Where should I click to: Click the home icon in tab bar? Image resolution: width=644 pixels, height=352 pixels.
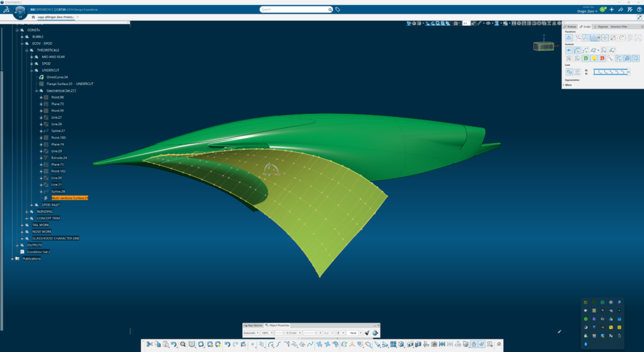(x=33, y=17)
